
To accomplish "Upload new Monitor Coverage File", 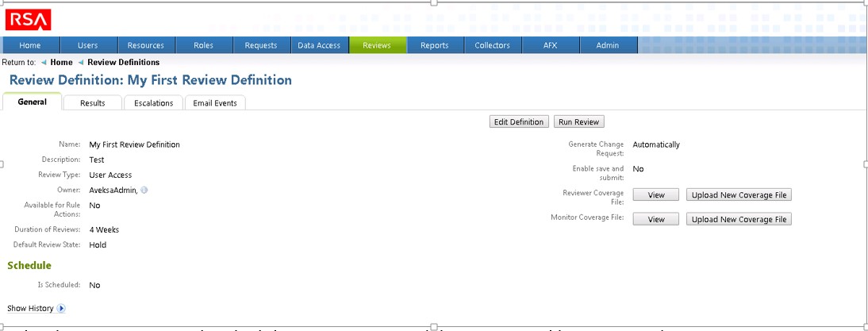I will click(x=739, y=220).
